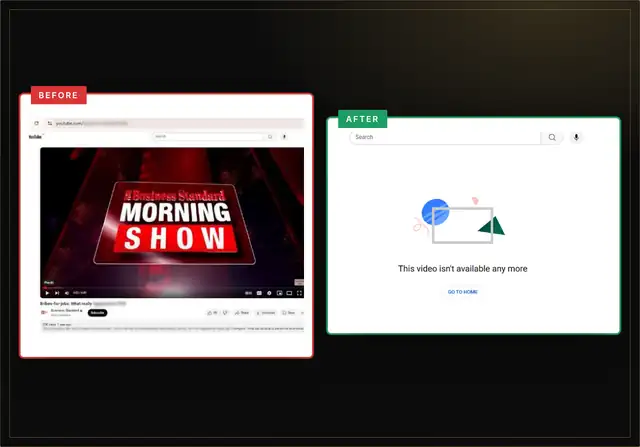Focus the small search box in BEFORE window

click(x=208, y=136)
